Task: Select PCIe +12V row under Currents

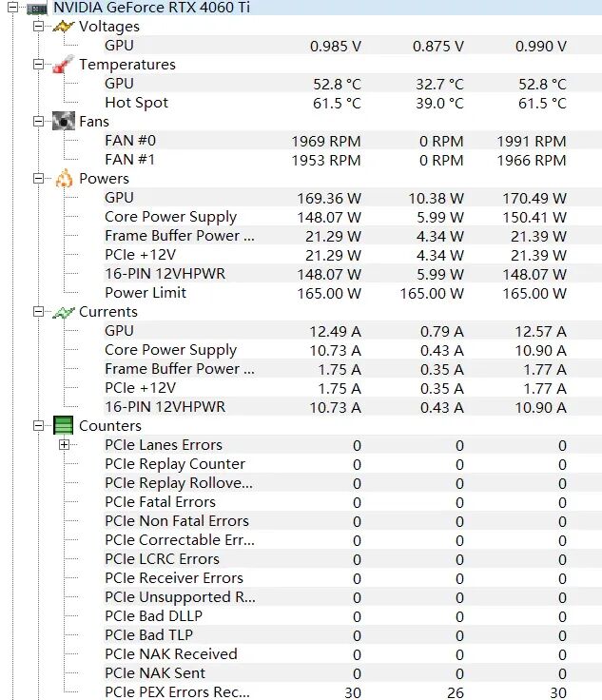Action: [x=353, y=387]
